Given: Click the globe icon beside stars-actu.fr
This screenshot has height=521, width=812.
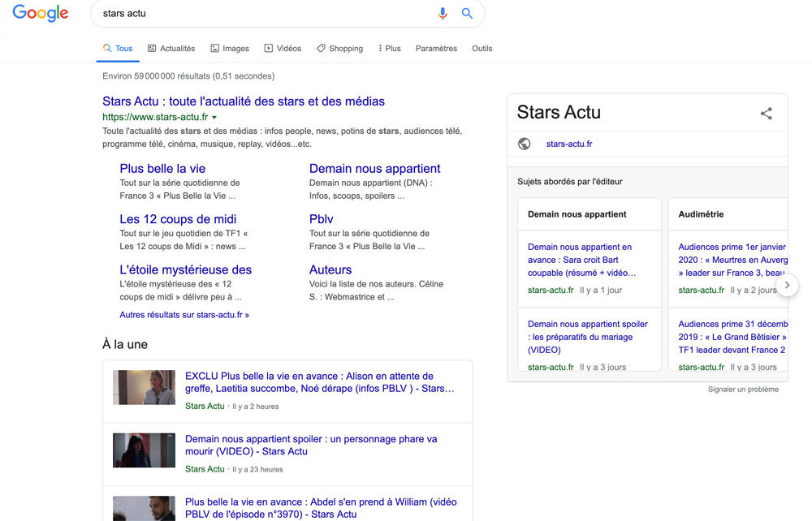Looking at the screenshot, I should point(524,144).
